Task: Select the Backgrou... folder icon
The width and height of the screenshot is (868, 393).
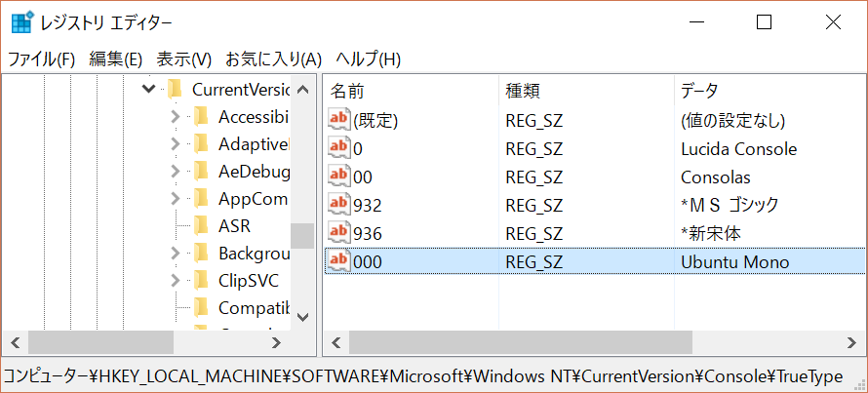Action: point(202,254)
